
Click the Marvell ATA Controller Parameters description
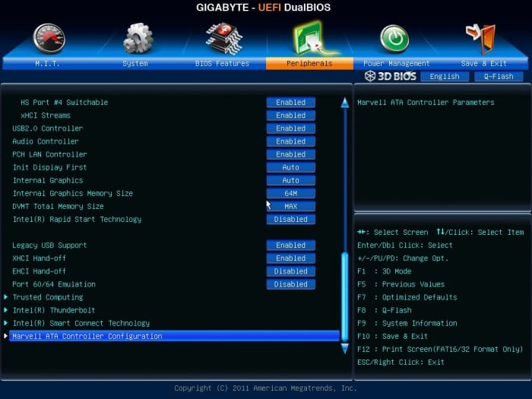[426, 103]
